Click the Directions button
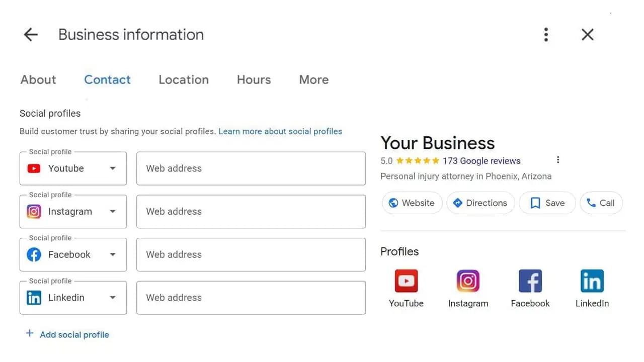 click(x=480, y=203)
